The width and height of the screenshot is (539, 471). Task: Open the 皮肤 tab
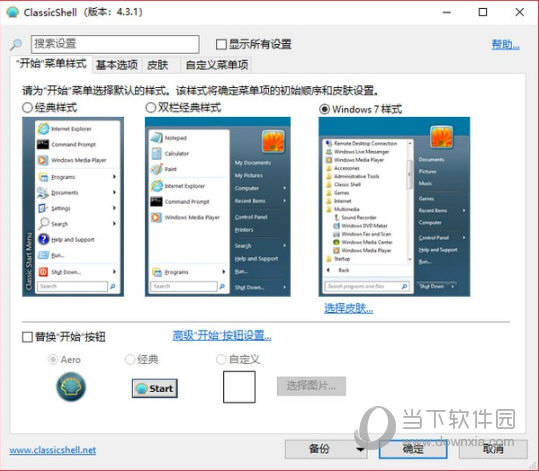click(x=158, y=65)
